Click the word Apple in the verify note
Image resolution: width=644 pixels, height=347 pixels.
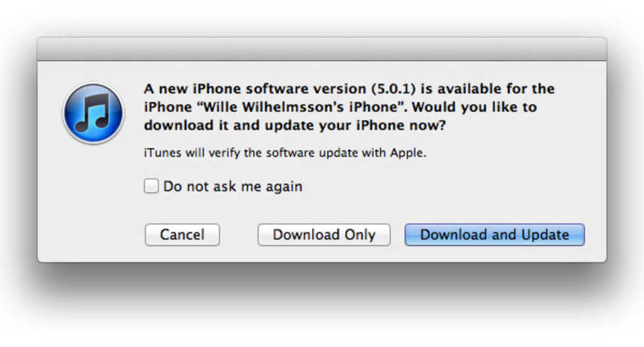[x=407, y=152]
